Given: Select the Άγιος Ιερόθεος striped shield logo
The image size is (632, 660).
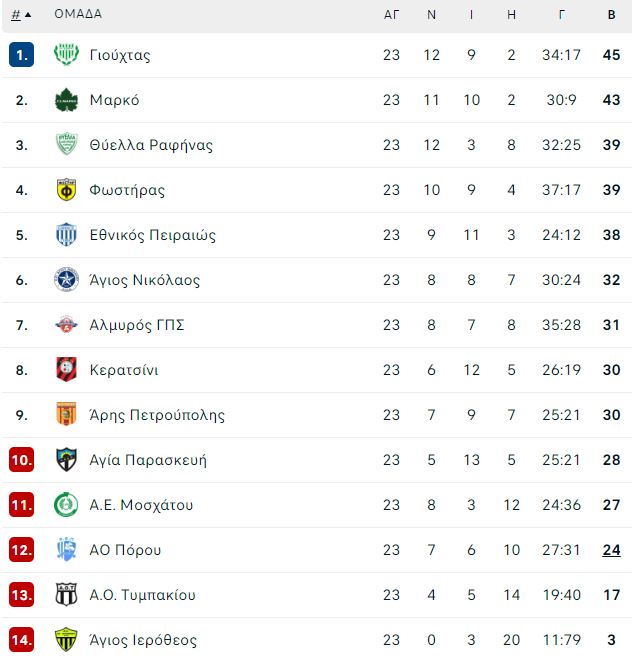Looking at the screenshot, I should (67, 639).
